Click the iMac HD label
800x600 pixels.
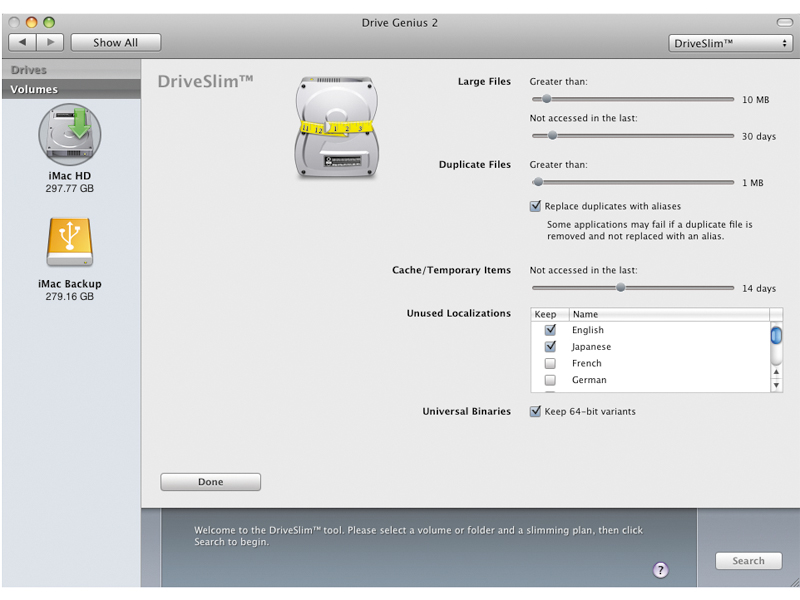pos(70,176)
